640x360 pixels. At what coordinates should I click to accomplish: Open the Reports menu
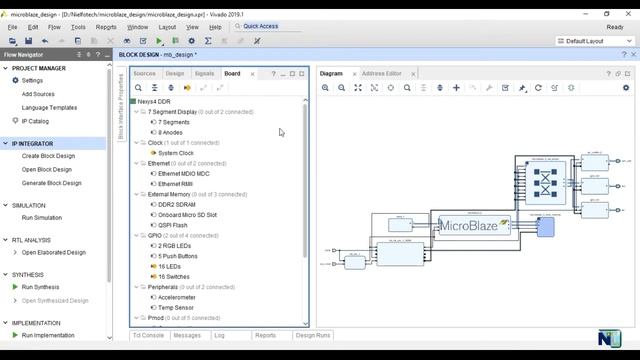(106, 27)
